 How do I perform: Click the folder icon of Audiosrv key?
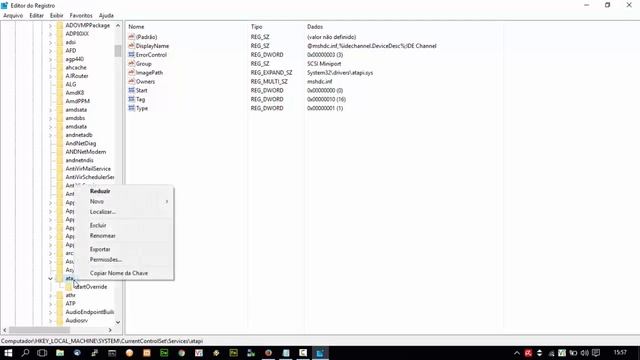click(60, 320)
